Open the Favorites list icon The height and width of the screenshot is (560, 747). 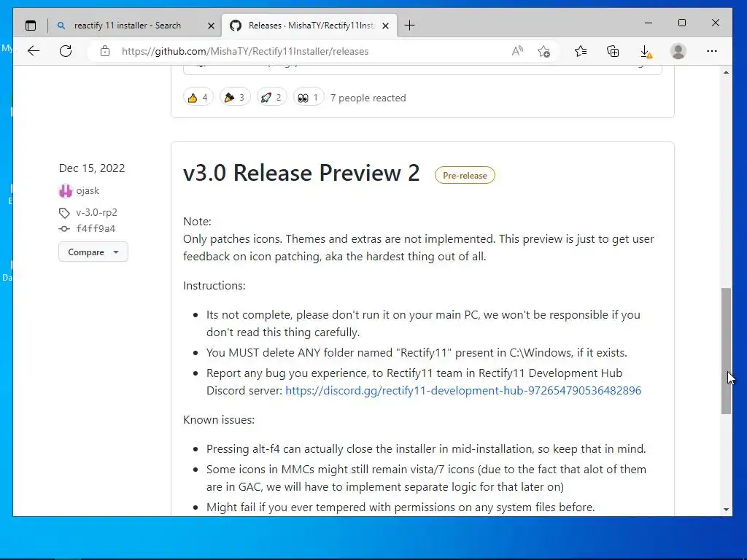click(580, 51)
